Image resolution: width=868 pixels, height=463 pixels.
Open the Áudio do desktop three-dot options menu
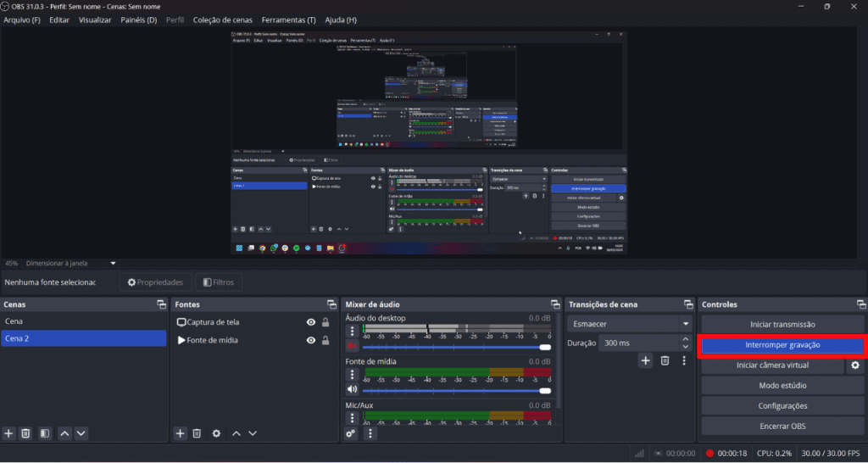pyautogui.click(x=353, y=331)
